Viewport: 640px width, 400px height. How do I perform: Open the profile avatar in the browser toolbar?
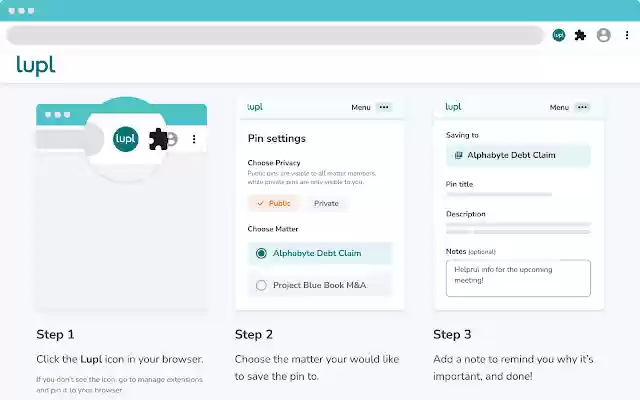[603, 36]
